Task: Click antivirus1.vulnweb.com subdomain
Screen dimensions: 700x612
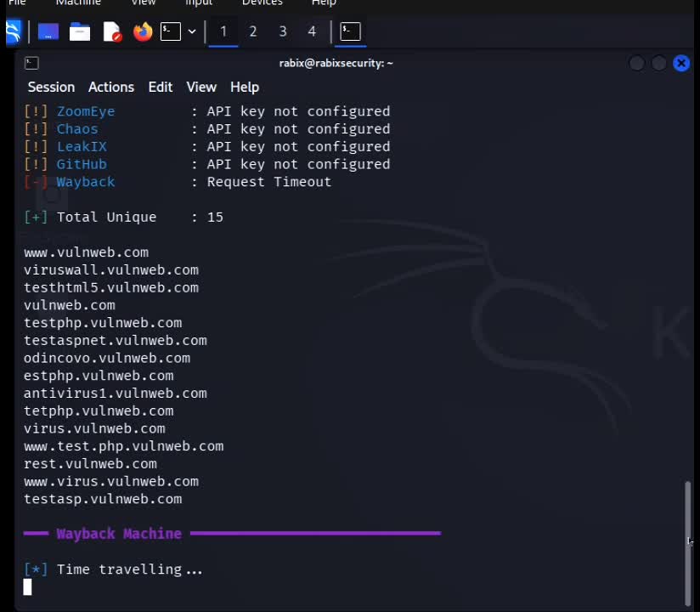Action: point(116,394)
